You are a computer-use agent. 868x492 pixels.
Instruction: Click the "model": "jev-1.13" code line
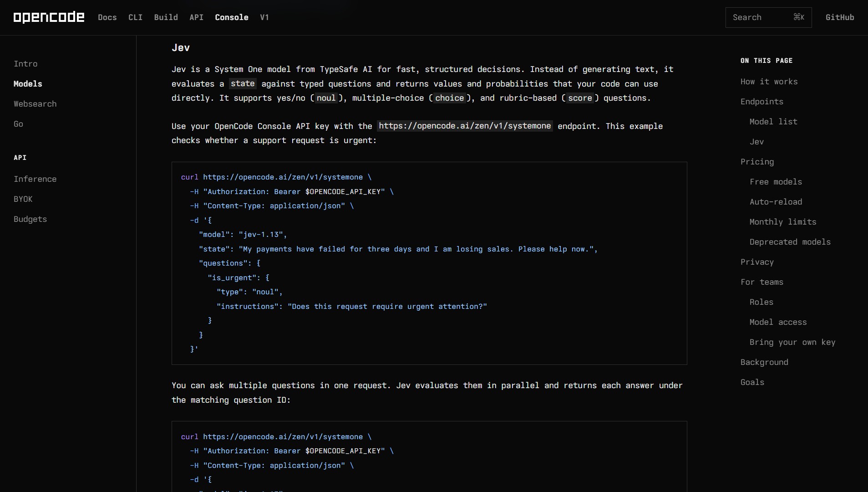(x=243, y=235)
